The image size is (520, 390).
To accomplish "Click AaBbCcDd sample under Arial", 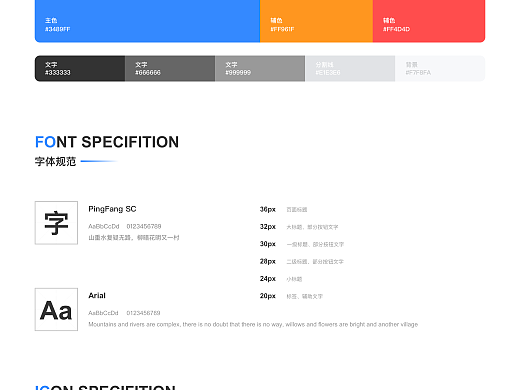I will (x=103, y=313).
